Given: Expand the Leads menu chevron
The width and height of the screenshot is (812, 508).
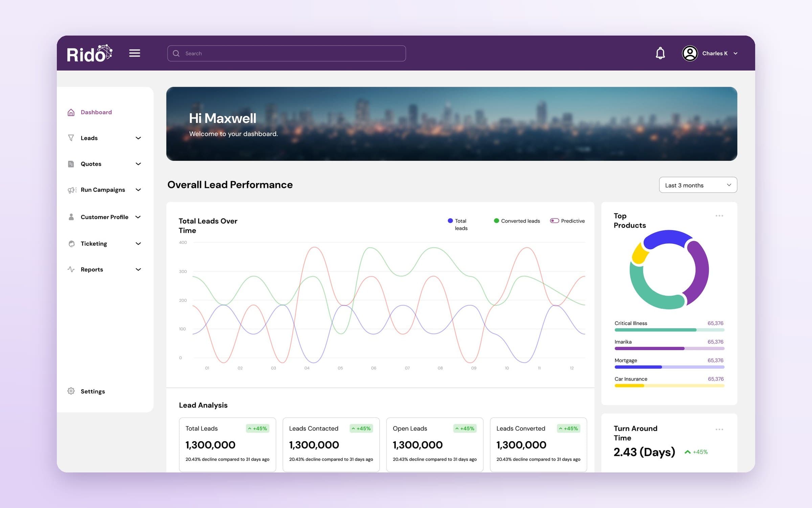Looking at the screenshot, I should click(x=138, y=138).
